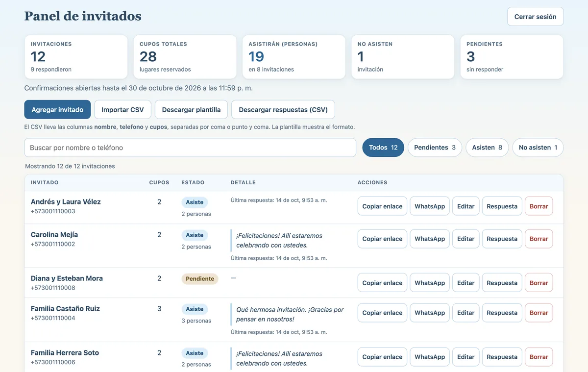The height and width of the screenshot is (372, 588).
Task: Click the Cupos totales 28 card
Action: (185, 57)
